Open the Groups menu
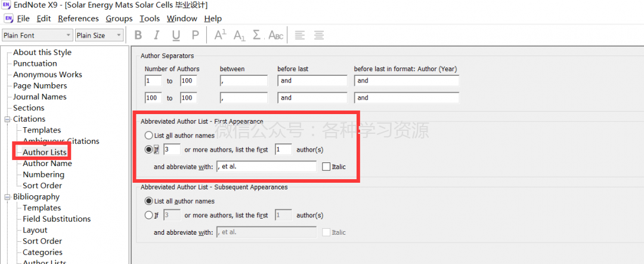Viewport: 644px width, 264px height. click(x=119, y=19)
